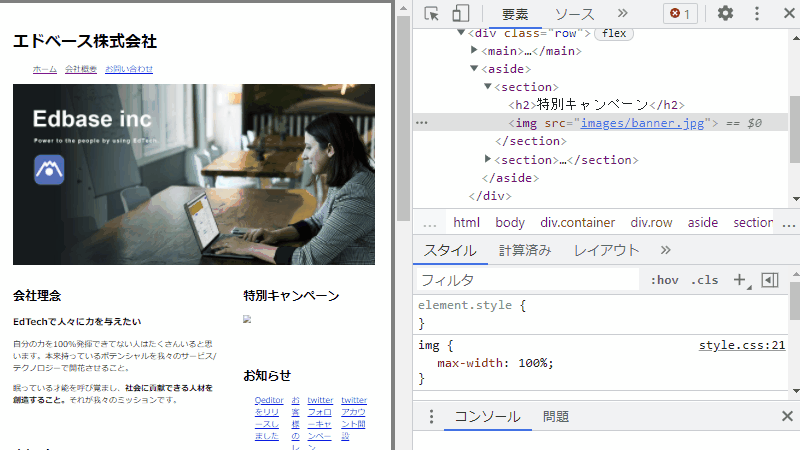Show the breadcrumb's right overflow dots
Screen dimensions: 800x450
point(788,223)
